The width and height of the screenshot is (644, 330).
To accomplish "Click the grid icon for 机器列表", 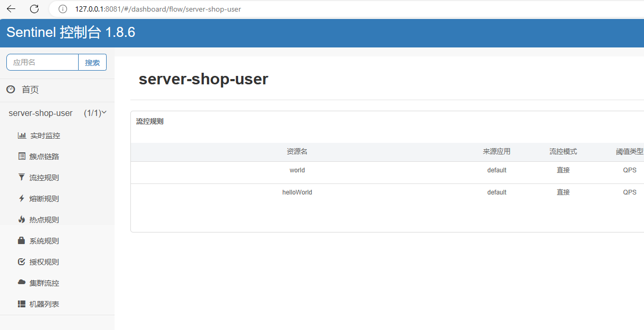I will (x=22, y=304).
